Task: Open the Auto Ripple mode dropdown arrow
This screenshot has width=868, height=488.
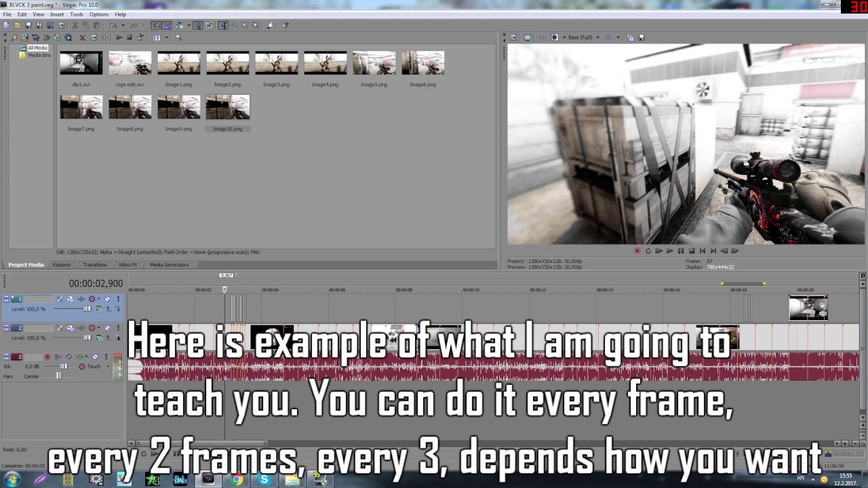Action: [x=189, y=25]
